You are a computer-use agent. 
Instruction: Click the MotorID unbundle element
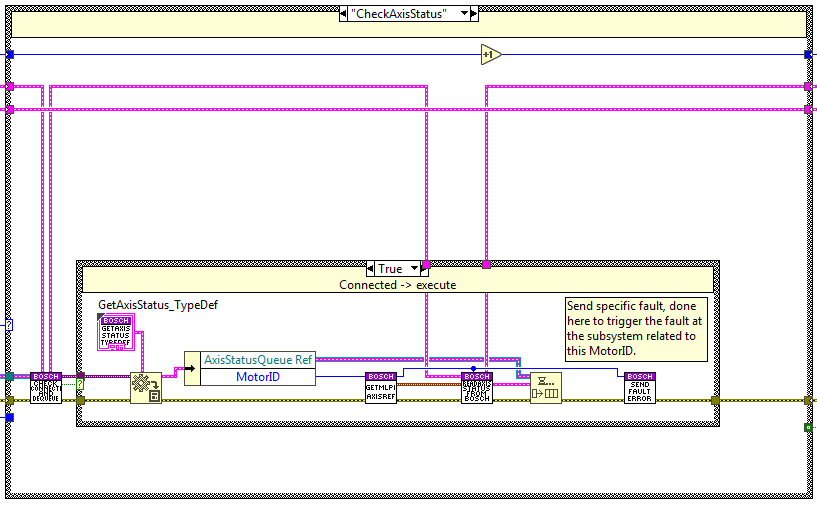coord(258,377)
